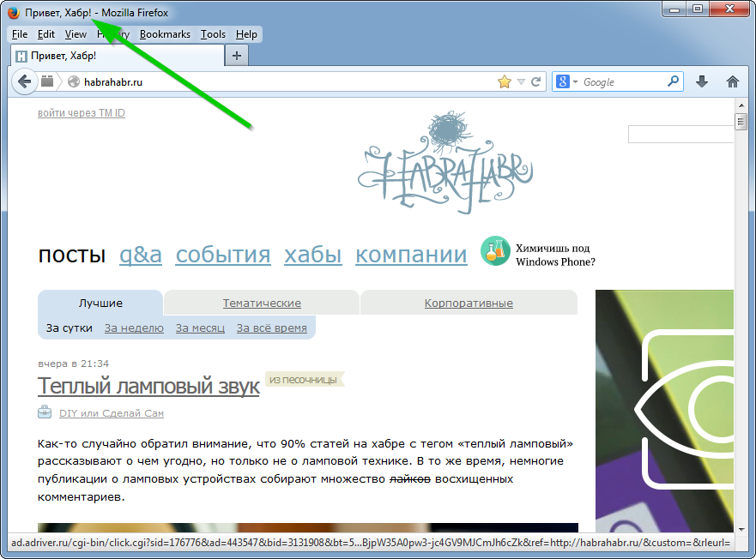This screenshot has width=756, height=559.
Task: Click the site search field on the page
Action: 680,134
